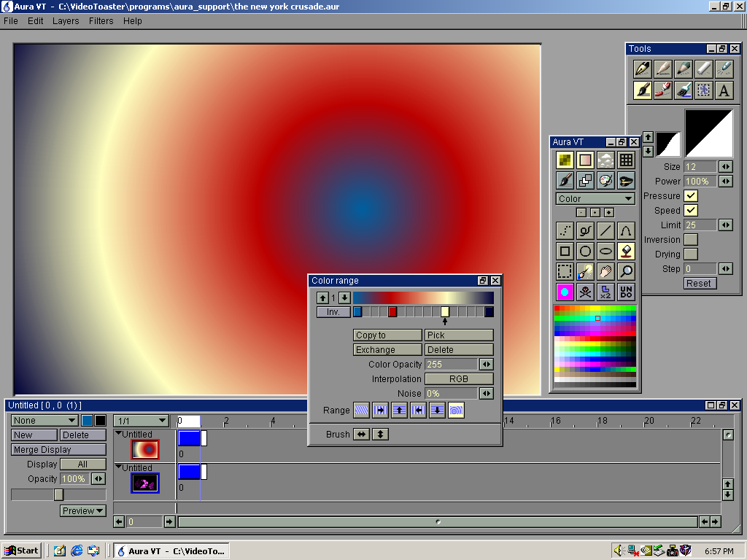
Task: Open the Layers menu
Action: [x=66, y=21]
